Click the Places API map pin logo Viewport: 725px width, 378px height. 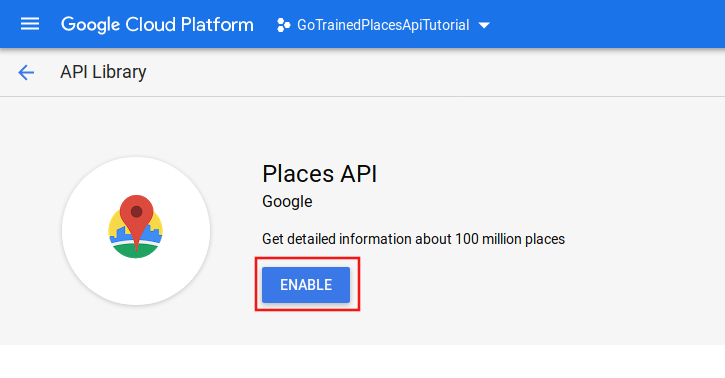click(136, 226)
